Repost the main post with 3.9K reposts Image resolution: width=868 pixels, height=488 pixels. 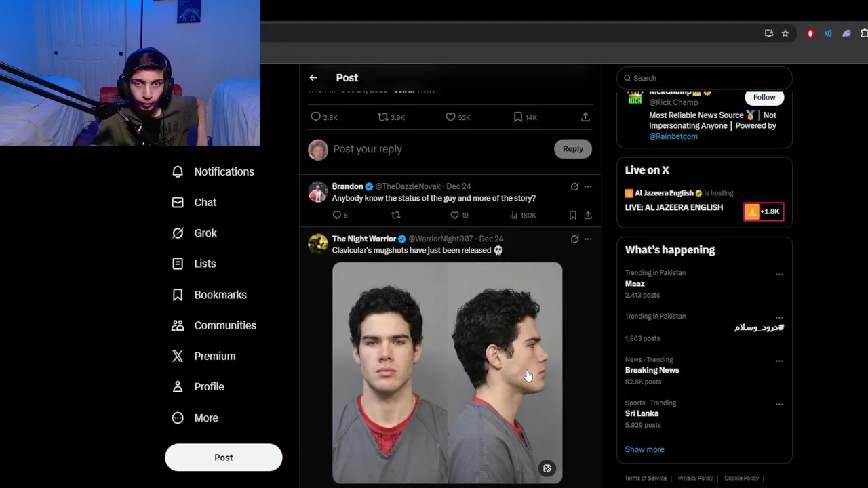pos(391,117)
